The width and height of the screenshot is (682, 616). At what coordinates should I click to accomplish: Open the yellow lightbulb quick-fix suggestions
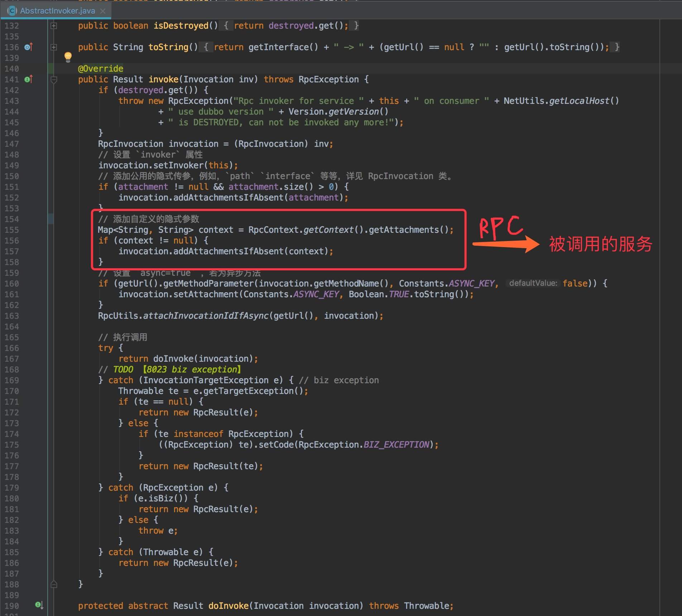[x=68, y=57]
